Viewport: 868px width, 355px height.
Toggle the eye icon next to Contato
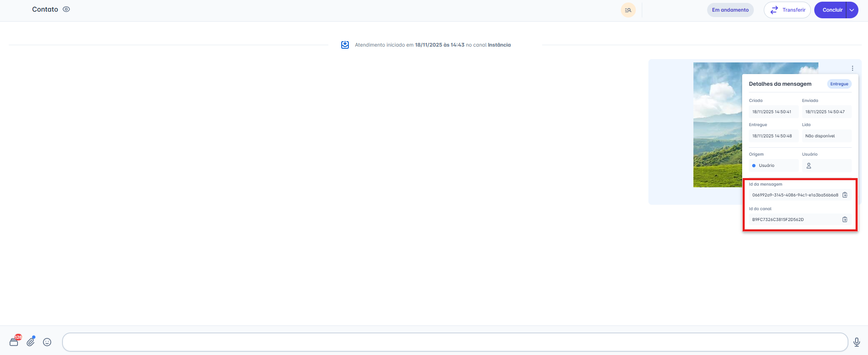point(66,9)
